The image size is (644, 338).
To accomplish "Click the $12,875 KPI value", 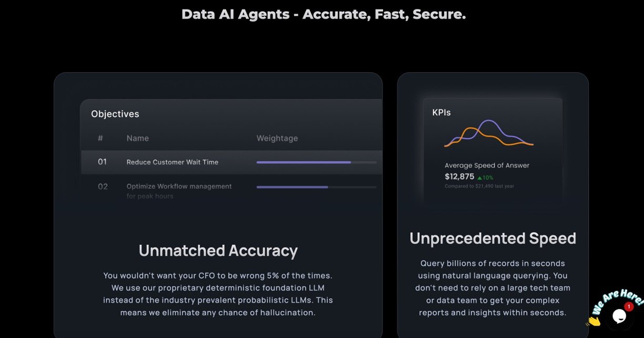I will [x=459, y=177].
